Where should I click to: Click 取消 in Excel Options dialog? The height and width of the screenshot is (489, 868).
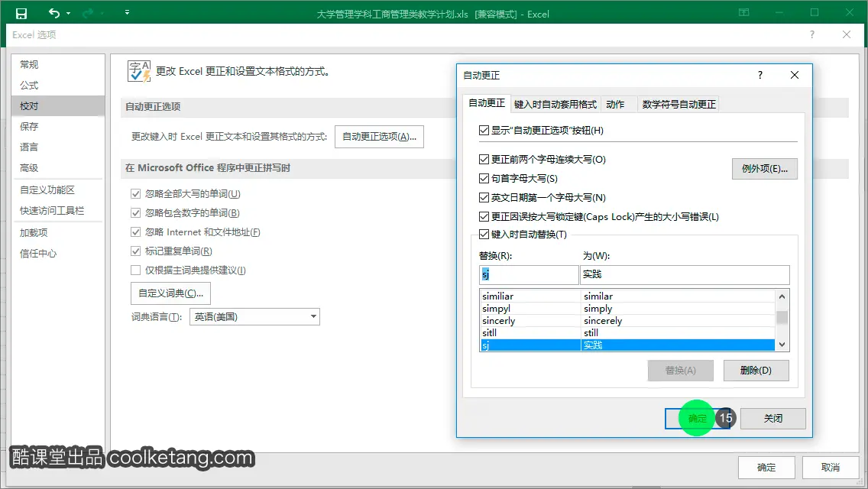tap(831, 468)
